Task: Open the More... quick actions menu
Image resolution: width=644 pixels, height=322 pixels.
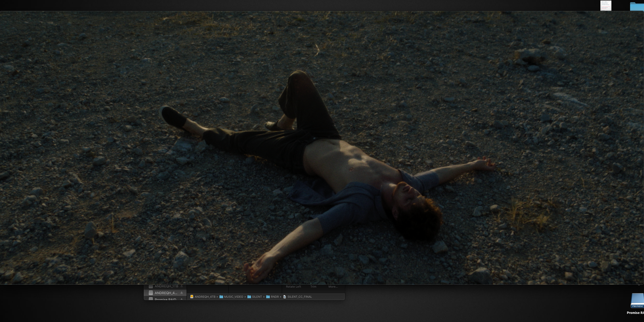Action: click(333, 287)
